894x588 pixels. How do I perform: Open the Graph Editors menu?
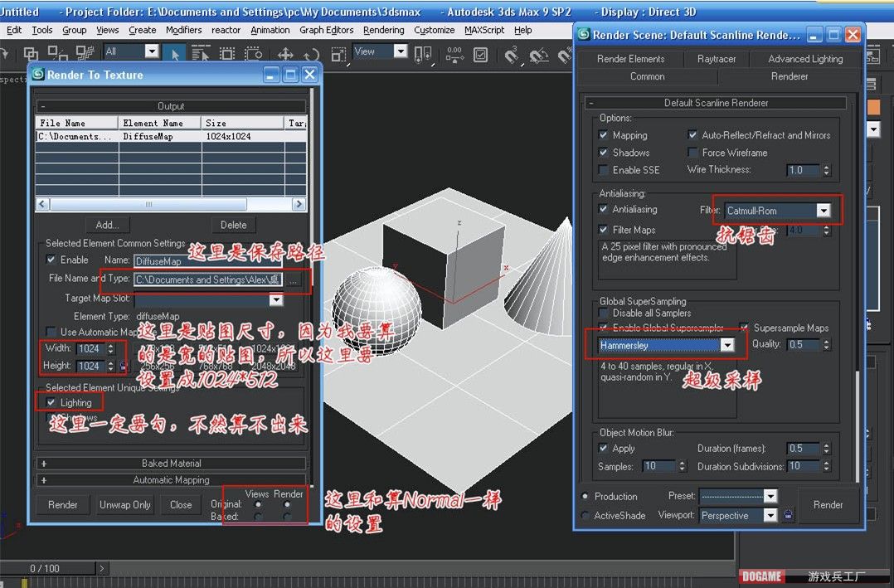tap(326, 30)
